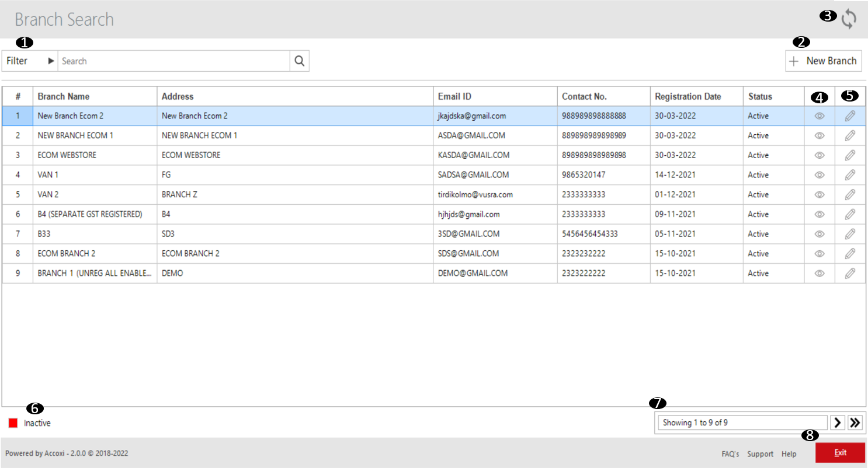Select the cell 'SADSA@GMAIL.COM'
868x468 pixels.
click(x=495, y=174)
